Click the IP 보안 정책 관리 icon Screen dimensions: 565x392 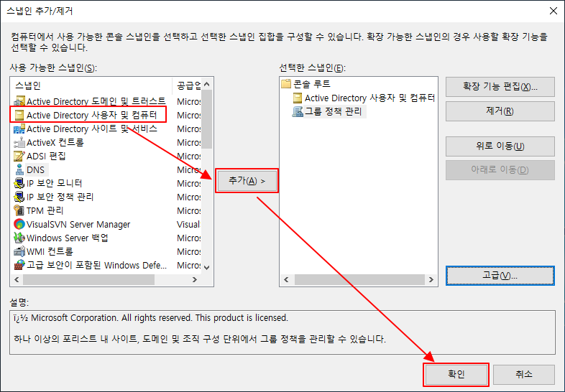click(x=19, y=197)
